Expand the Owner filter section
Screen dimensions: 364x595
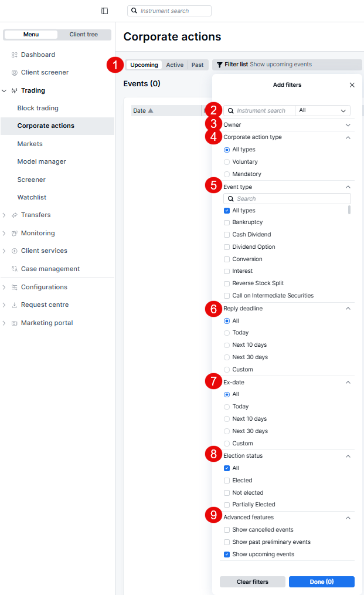tap(348, 125)
